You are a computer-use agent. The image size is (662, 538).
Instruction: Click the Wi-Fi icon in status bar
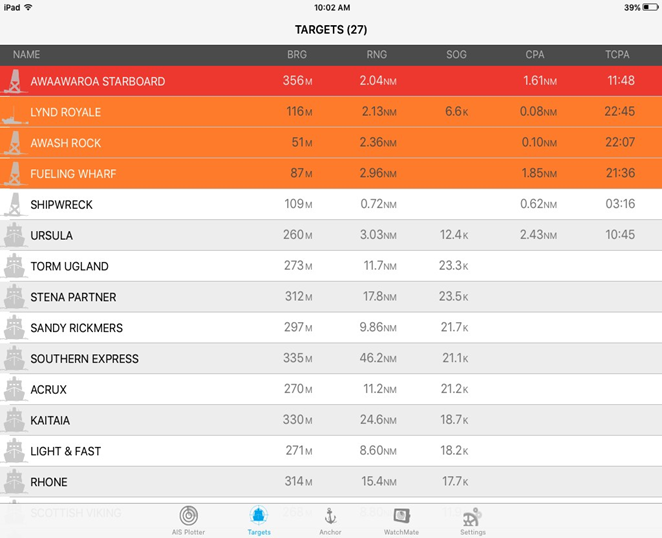[x=28, y=7]
